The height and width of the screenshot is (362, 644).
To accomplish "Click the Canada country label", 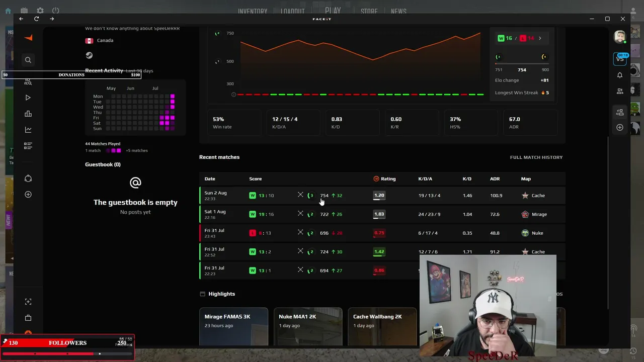I will click(105, 40).
